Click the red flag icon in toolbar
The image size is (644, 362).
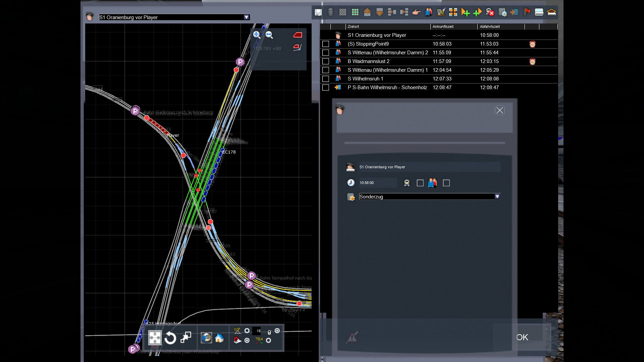pyautogui.click(x=527, y=12)
